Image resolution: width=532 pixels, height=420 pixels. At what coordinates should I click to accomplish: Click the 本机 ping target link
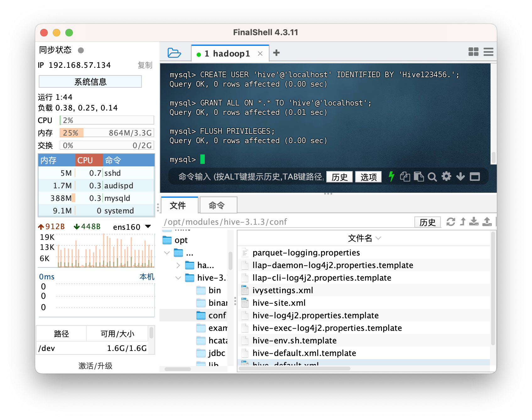tap(147, 277)
